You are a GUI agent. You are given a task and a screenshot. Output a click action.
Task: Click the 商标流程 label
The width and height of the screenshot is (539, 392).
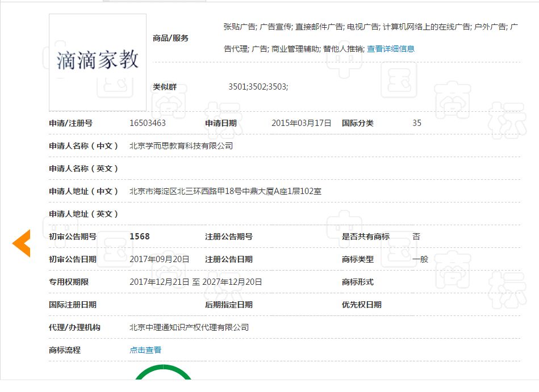65,350
